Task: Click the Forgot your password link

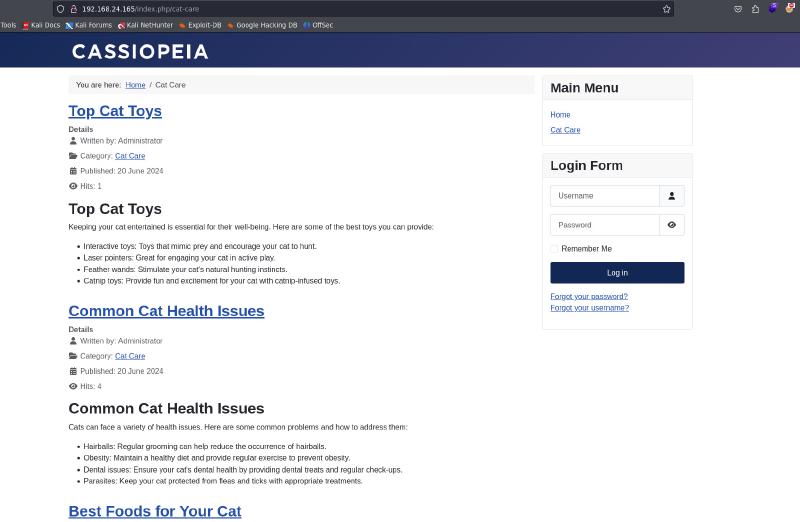Action: pos(589,296)
